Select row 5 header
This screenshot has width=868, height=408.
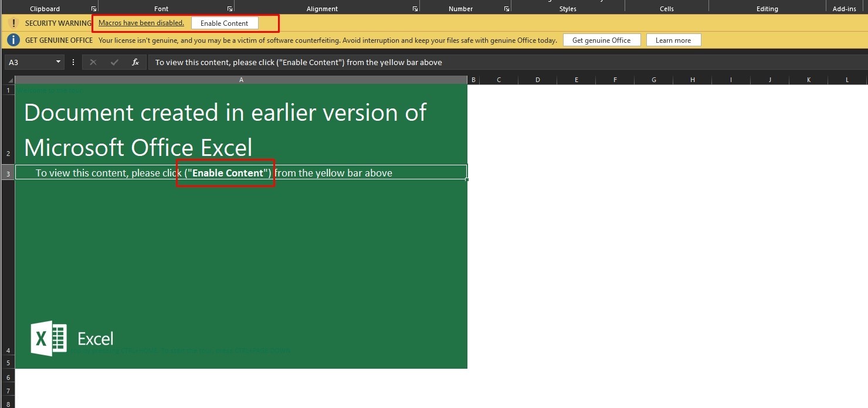[8, 363]
